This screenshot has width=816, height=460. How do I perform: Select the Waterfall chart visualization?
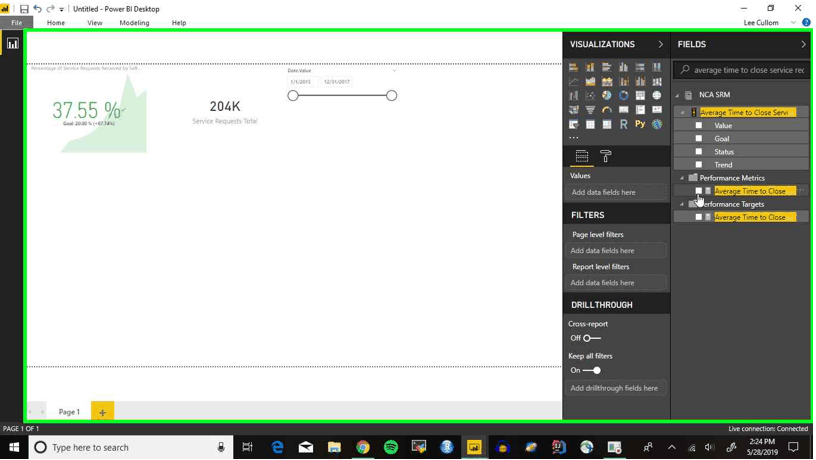[573, 96]
